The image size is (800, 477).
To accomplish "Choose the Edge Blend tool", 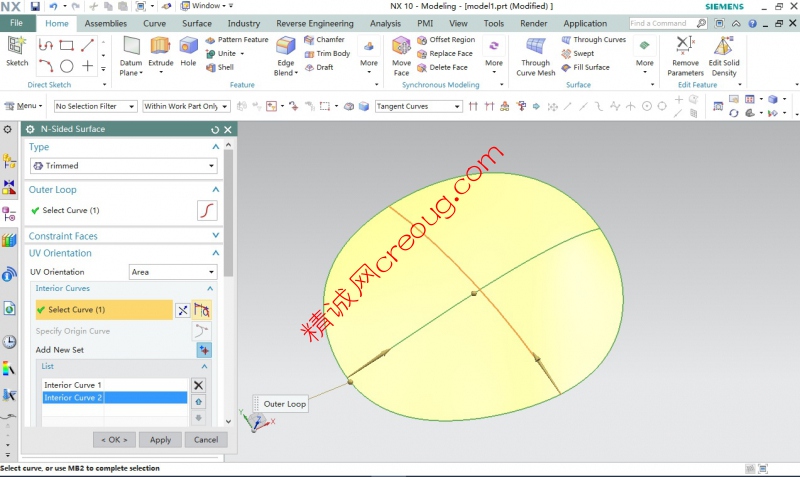I will [285, 52].
